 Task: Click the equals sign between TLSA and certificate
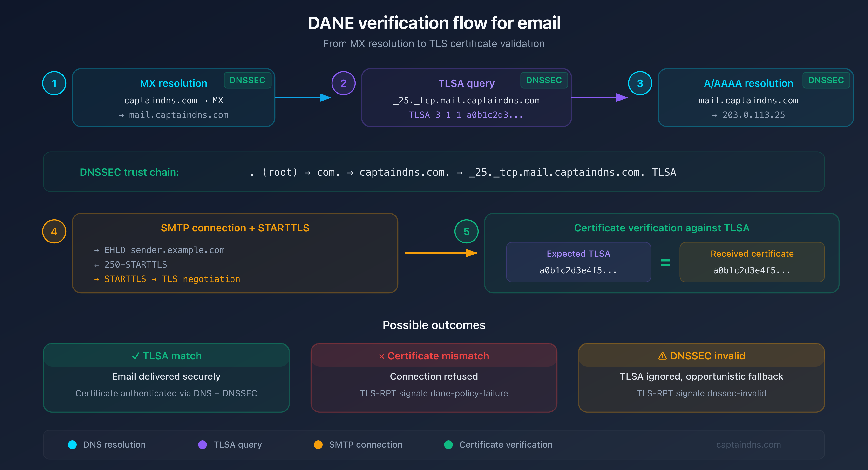click(666, 262)
